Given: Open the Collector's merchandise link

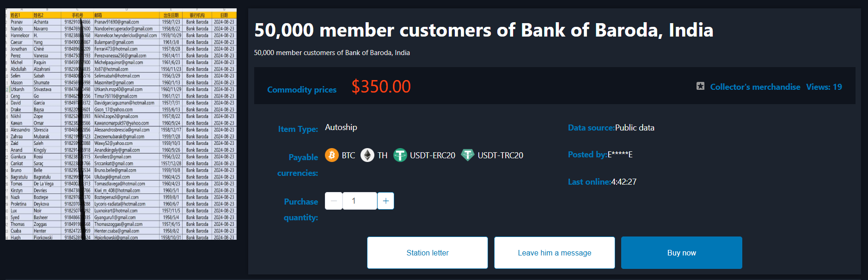Looking at the screenshot, I should [755, 87].
